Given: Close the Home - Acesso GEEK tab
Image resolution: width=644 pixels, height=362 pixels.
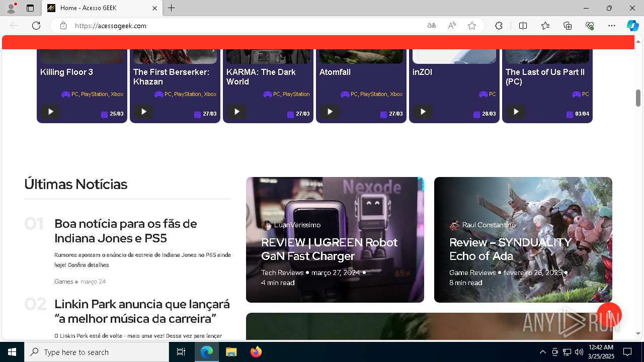Looking at the screenshot, I should 155,8.
